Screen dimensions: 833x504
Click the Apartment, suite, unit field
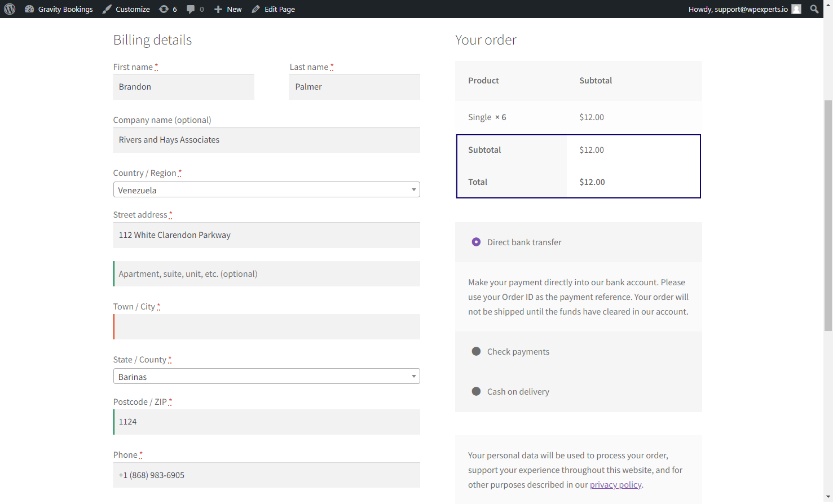pyautogui.click(x=267, y=274)
